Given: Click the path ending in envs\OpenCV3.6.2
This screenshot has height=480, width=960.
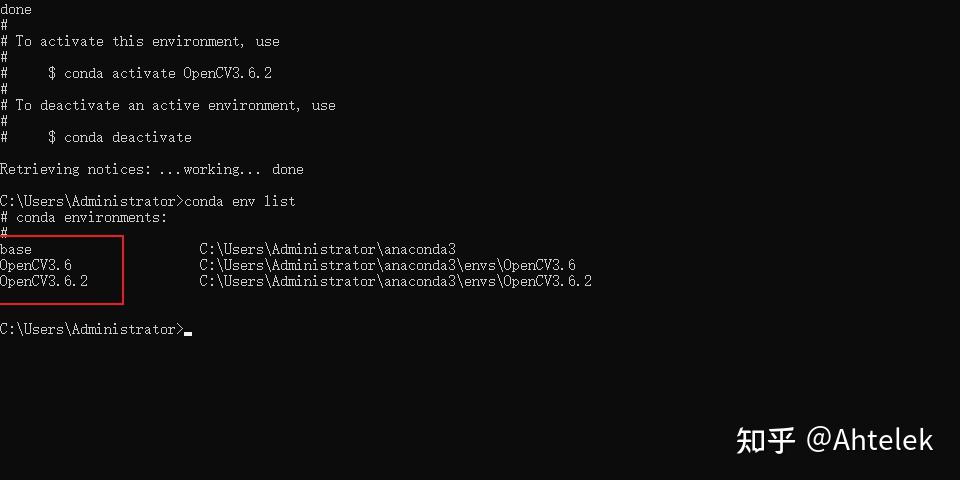Looking at the screenshot, I should (395, 281).
